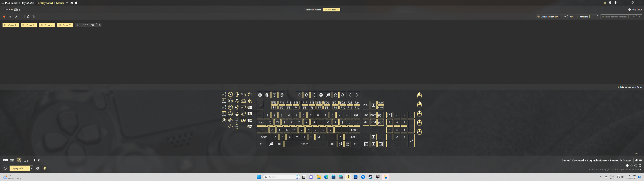Select the first Cross press combo item

pos(10,25)
